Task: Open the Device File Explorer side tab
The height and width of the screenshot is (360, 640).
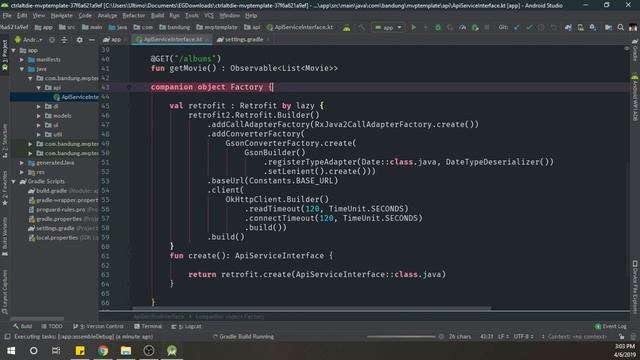Action: coord(635,287)
